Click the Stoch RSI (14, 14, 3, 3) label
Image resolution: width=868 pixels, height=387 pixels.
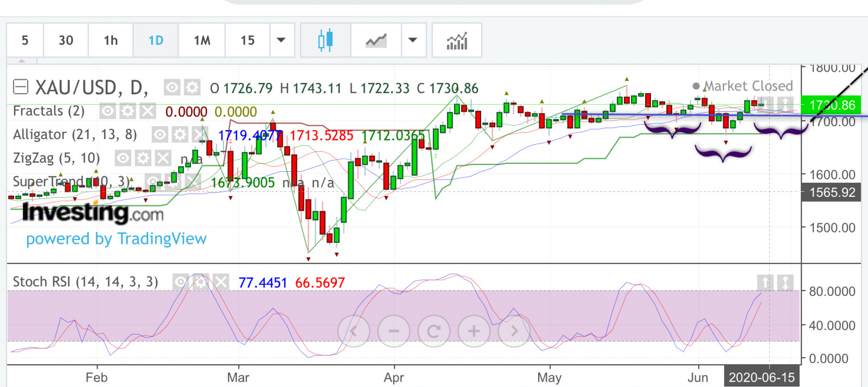click(85, 282)
